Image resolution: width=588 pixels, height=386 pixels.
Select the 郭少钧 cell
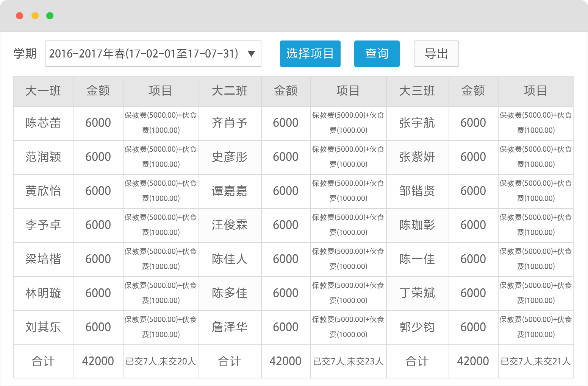click(417, 327)
